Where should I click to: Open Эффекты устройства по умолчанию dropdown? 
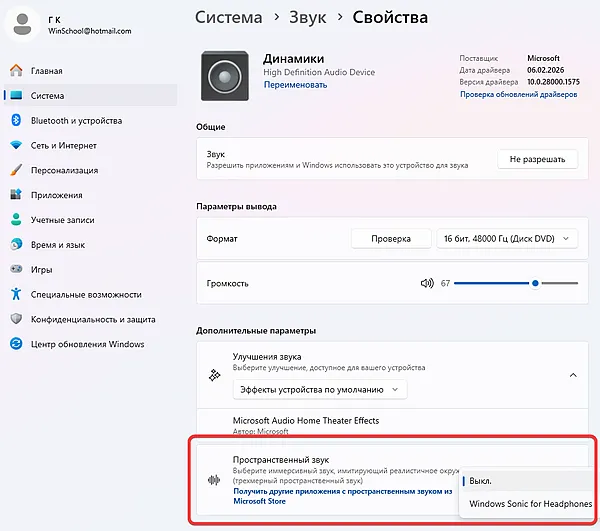coord(320,389)
